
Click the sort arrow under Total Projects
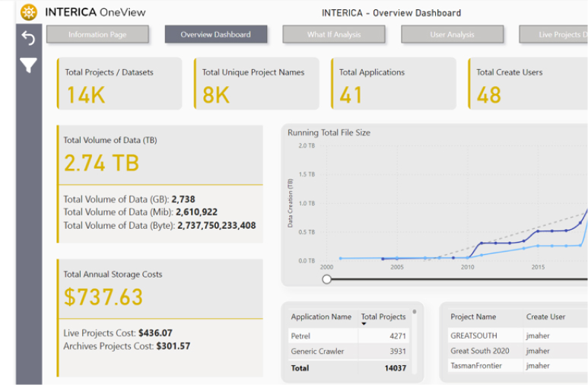[x=364, y=324]
